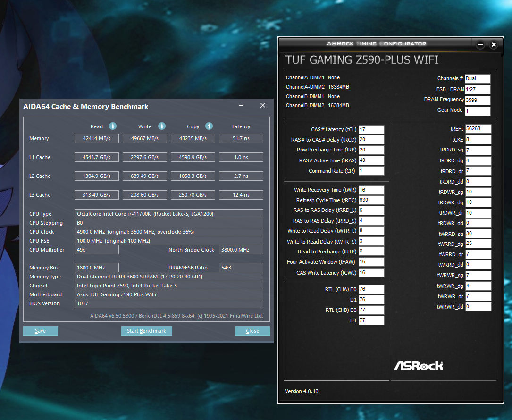The image size is (512, 420).
Task: Click the Memory Bus 1800.0 MHz field
Action: pos(97,268)
